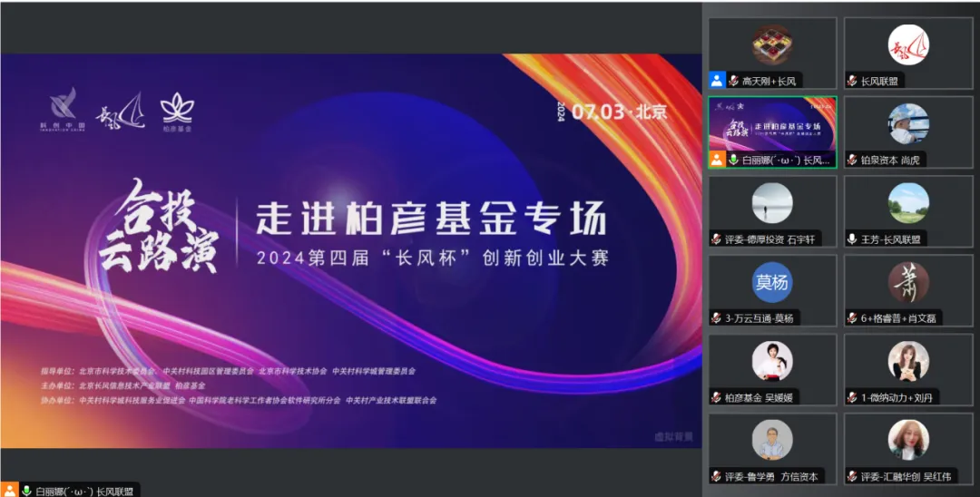Select 吴媛媛's portrait avatar
Screen dimensions: 980x497
(x=772, y=362)
